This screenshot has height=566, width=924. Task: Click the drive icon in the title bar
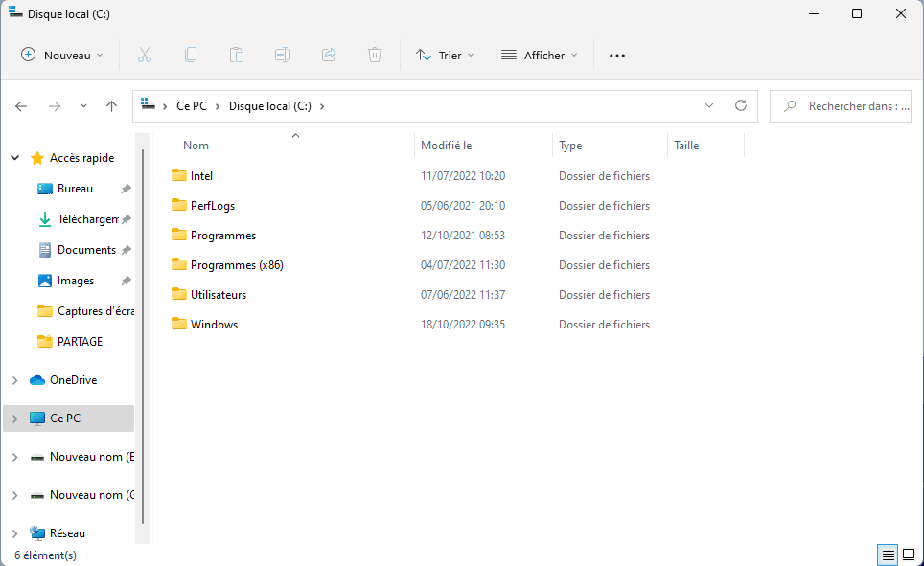[15, 12]
